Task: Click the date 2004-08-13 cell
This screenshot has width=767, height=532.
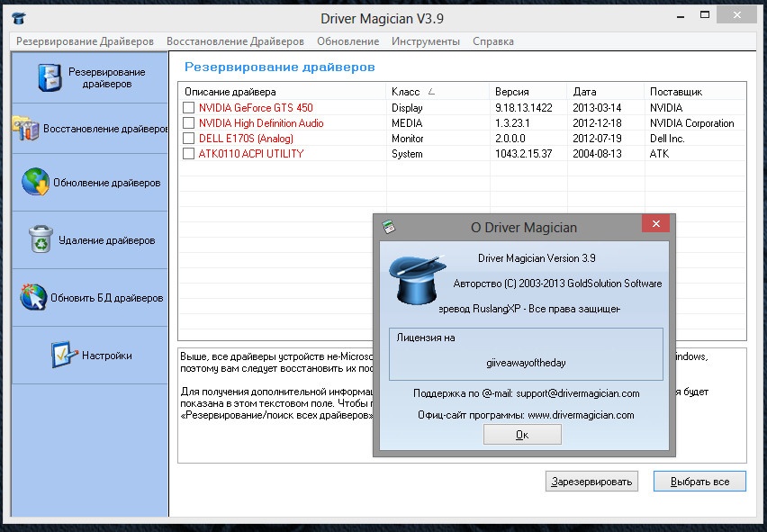Action: (x=597, y=154)
